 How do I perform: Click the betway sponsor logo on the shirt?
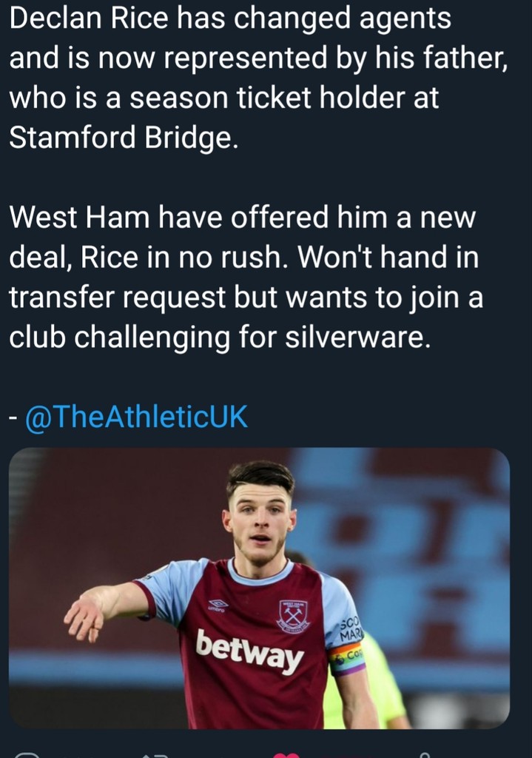[x=249, y=651]
